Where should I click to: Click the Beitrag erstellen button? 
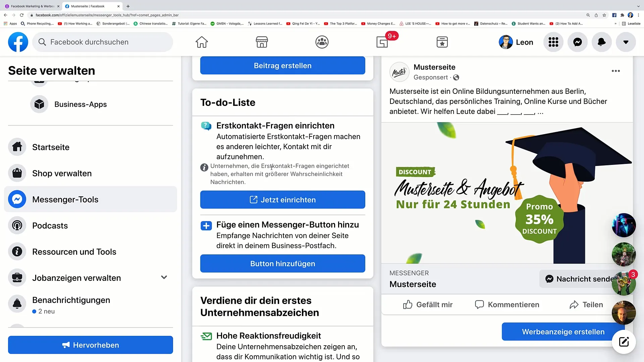coord(283,65)
